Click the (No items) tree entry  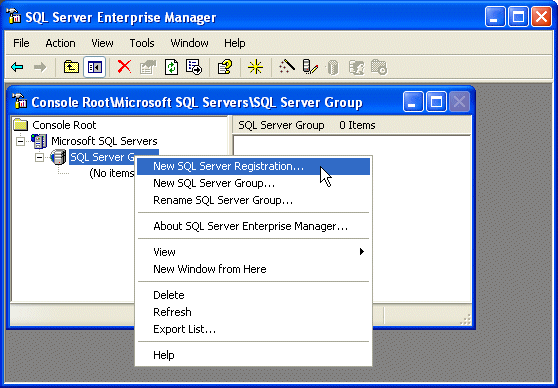coord(112,173)
